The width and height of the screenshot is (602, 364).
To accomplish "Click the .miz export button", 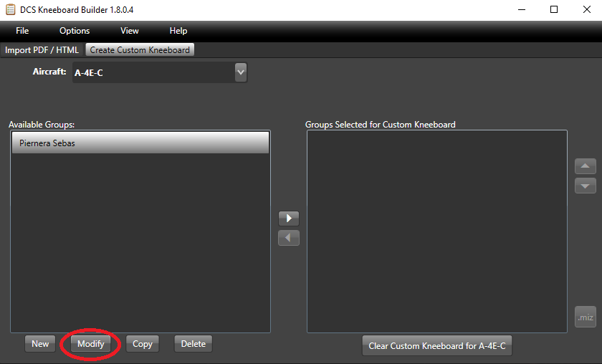I will tap(585, 317).
